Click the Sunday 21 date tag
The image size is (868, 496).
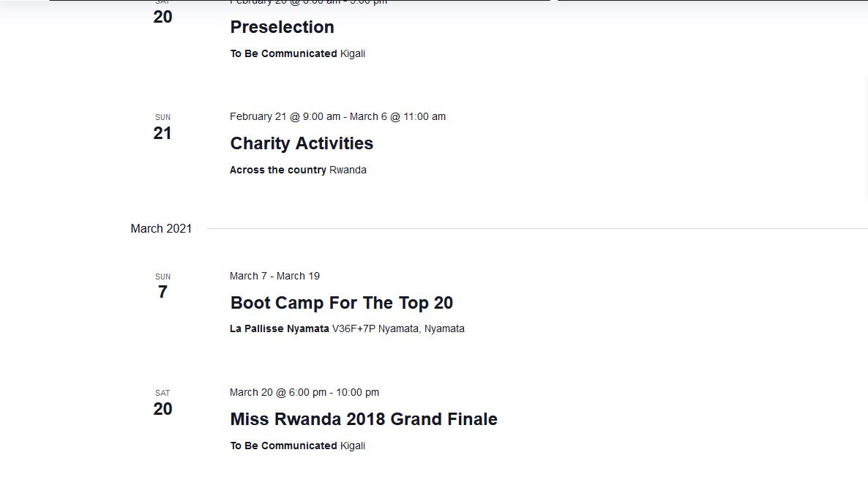162,128
